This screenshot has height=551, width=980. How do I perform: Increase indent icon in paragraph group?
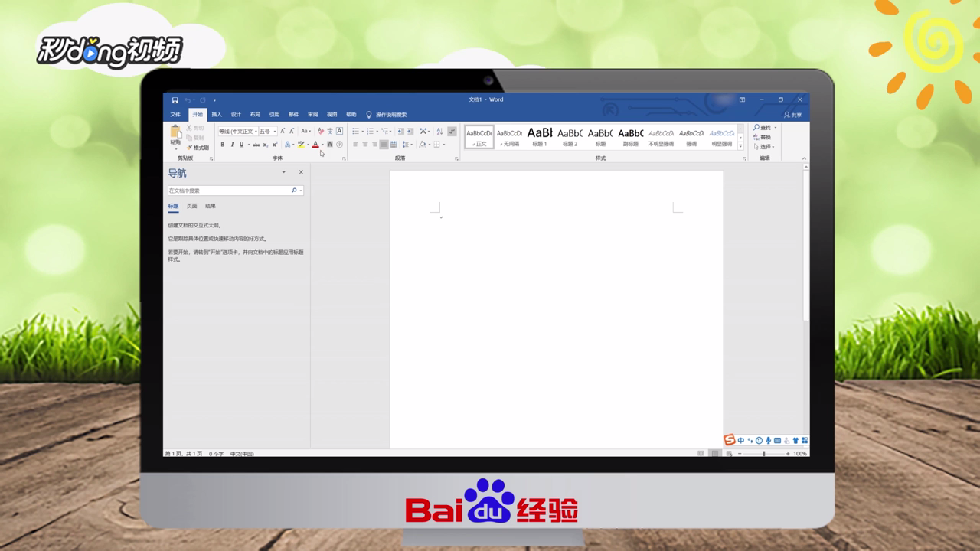pyautogui.click(x=410, y=131)
